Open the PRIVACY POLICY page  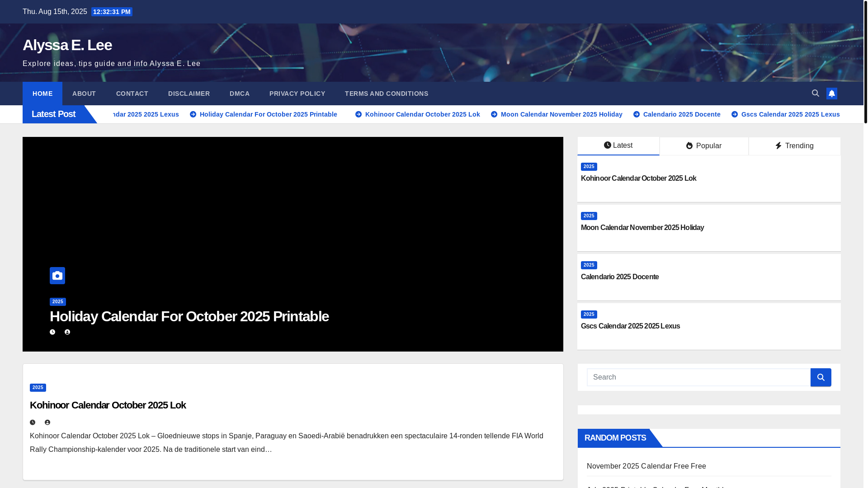pos(297,94)
